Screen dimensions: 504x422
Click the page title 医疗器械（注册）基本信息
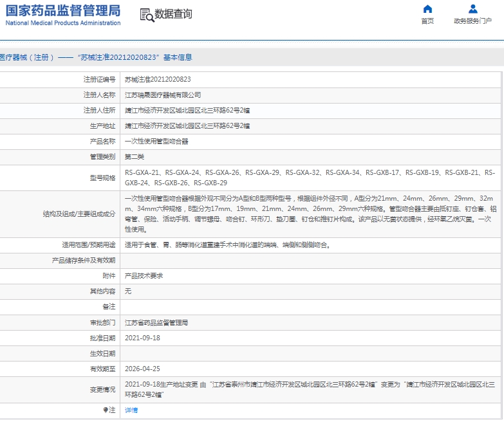pyautogui.click(x=96, y=57)
